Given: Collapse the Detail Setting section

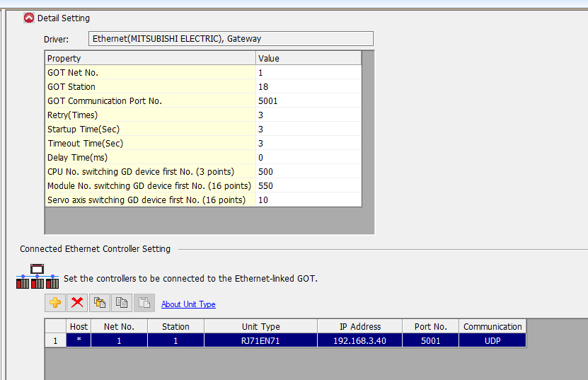Looking at the screenshot, I should click(29, 18).
